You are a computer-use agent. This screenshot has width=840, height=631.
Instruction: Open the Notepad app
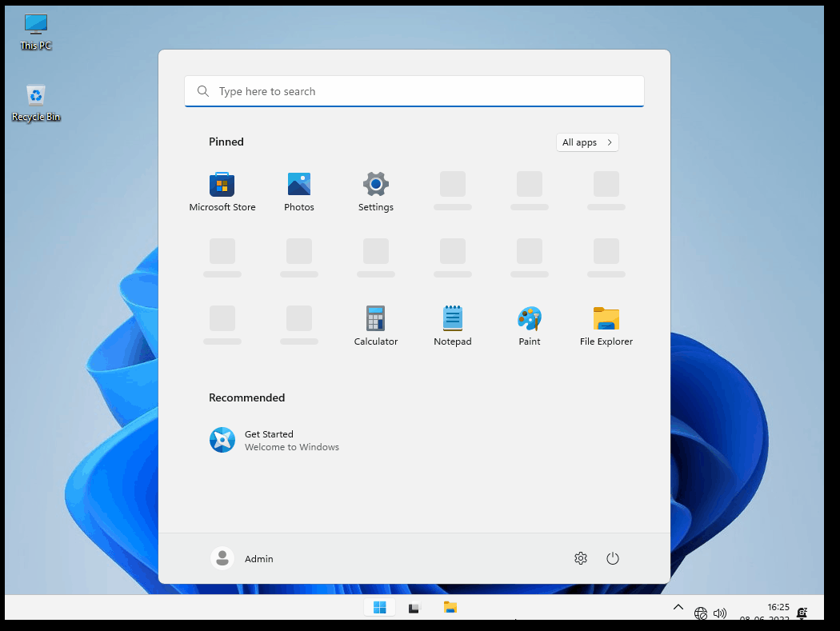pyautogui.click(x=453, y=325)
